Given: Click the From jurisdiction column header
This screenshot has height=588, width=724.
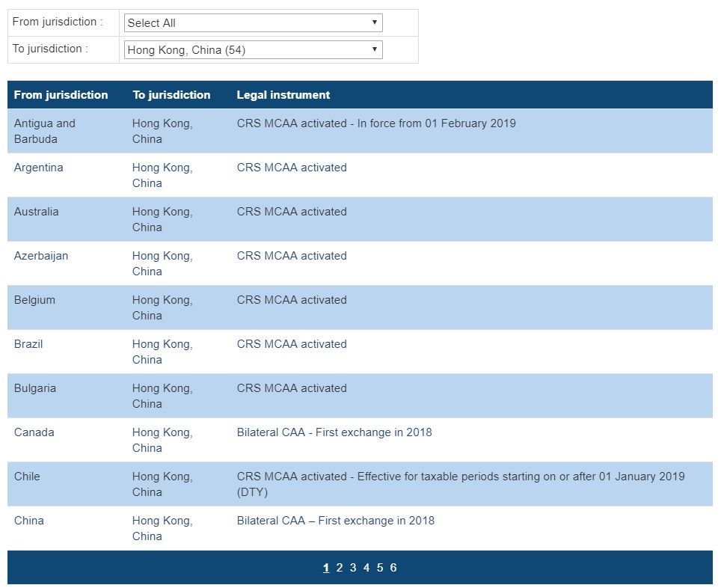Looking at the screenshot, I should (x=61, y=95).
